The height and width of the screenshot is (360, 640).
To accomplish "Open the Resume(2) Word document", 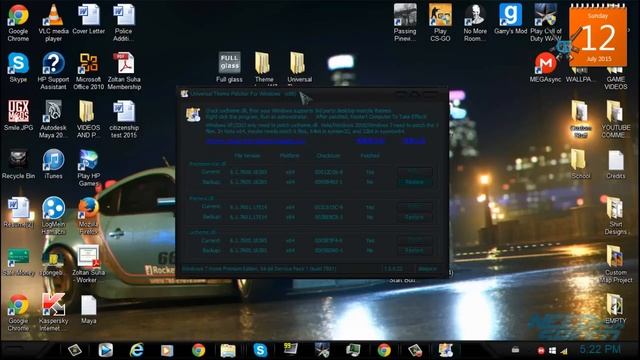I will (x=18, y=212).
